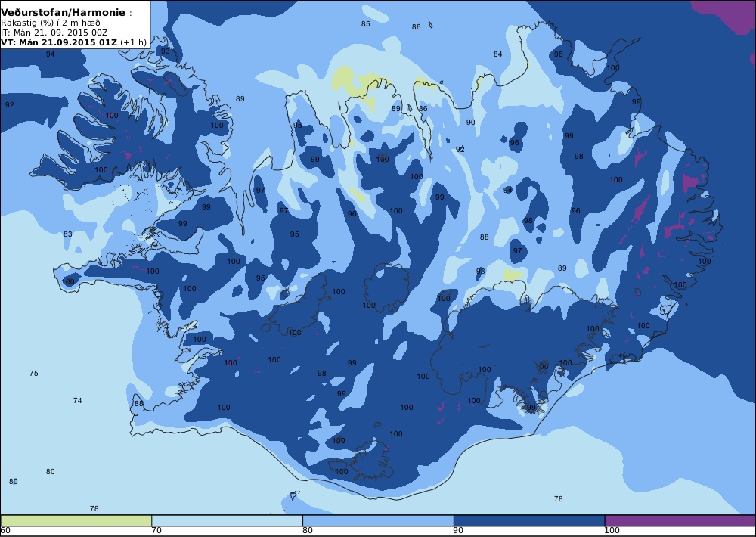Click the pale blue 70–80 legend swatch
Viewport: 756px width, 537px height.
click(227, 520)
